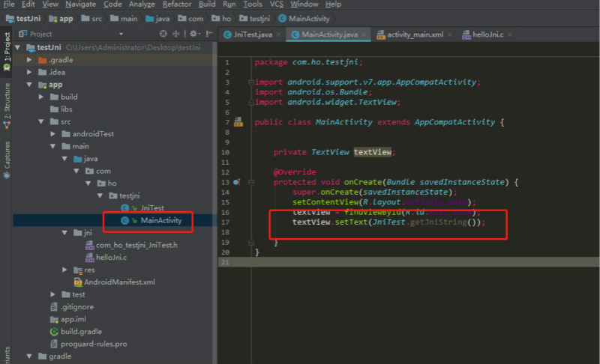600x364 pixels.
Task: Click the src breadcrumb in navigation bar
Action: (91, 18)
